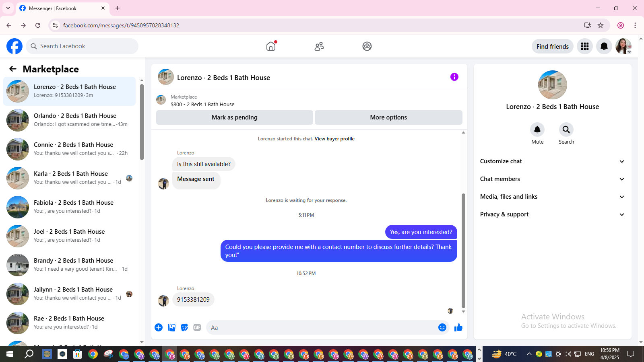Click Lorenzo's message 9153381209
This screenshot has width=644, height=362.
[193, 300]
